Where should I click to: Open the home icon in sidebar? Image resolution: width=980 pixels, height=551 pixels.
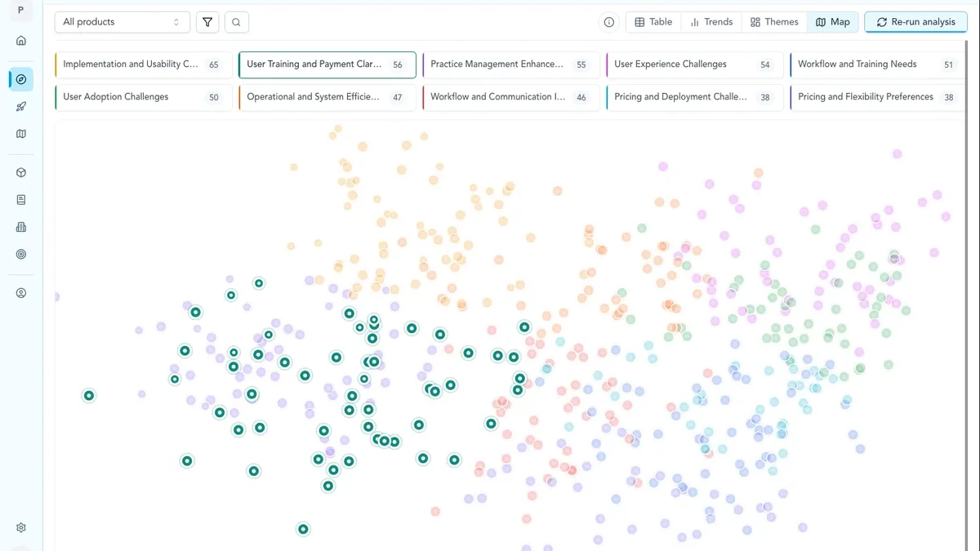pyautogui.click(x=21, y=41)
